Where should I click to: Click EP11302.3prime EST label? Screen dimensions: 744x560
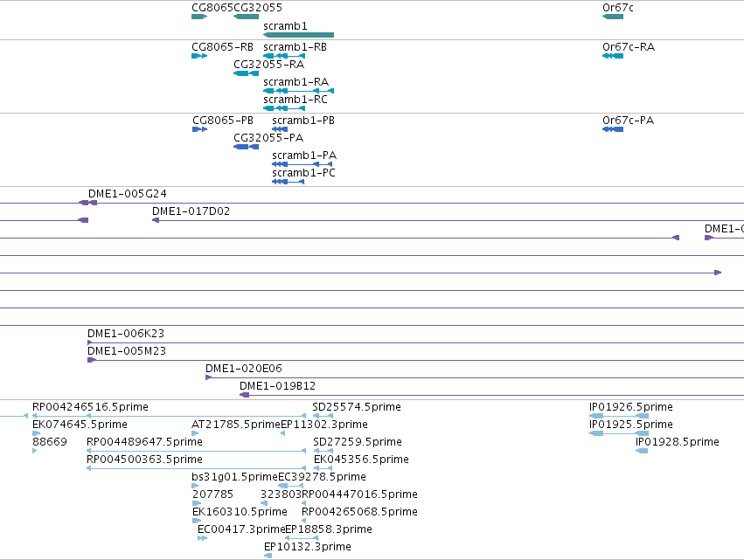tap(324, 425)
